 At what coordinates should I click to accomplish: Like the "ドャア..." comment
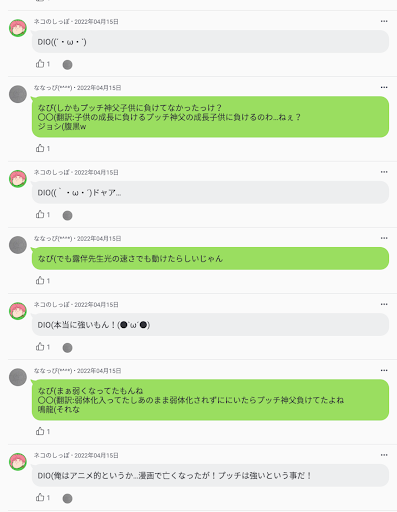click(40, 214)
